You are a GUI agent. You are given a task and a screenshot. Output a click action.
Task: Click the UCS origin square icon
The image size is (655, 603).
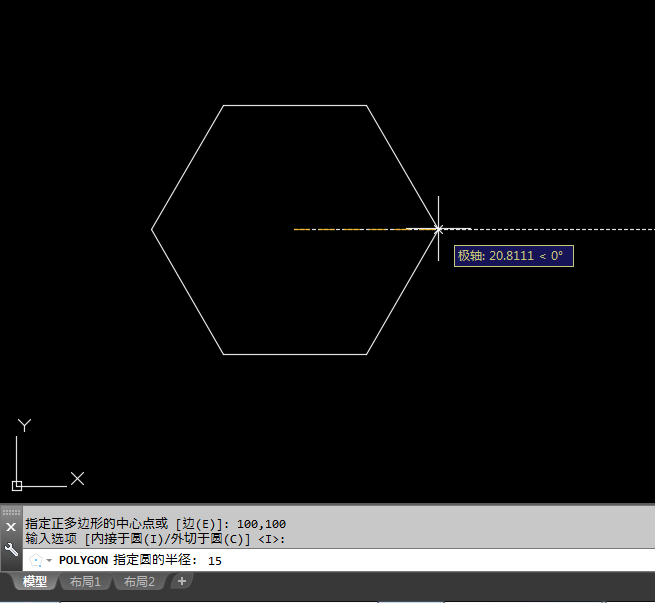(x=17, y=486)
